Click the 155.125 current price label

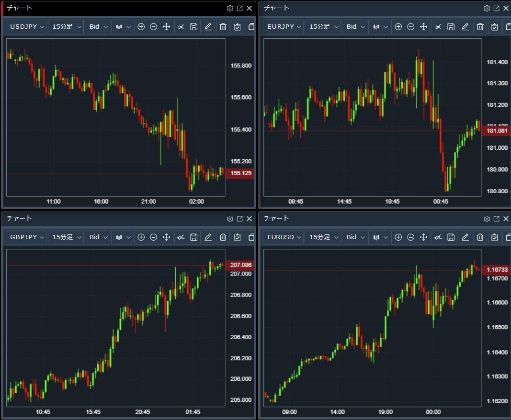coord(241,173)
